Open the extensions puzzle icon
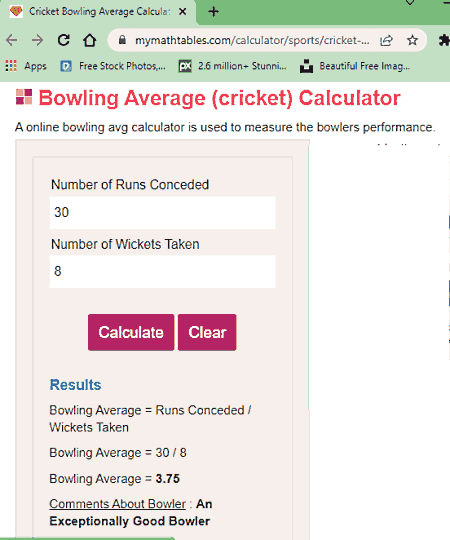 (x=444, y=40)
